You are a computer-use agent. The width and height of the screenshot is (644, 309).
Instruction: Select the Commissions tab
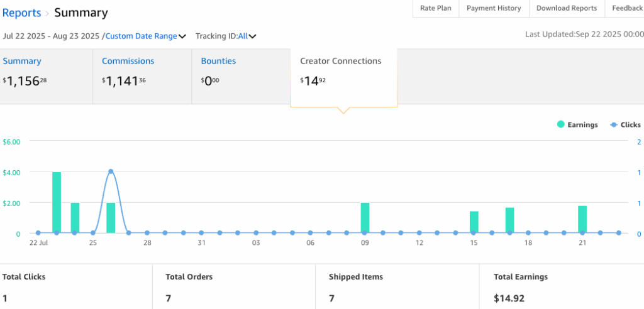point(128,62)
